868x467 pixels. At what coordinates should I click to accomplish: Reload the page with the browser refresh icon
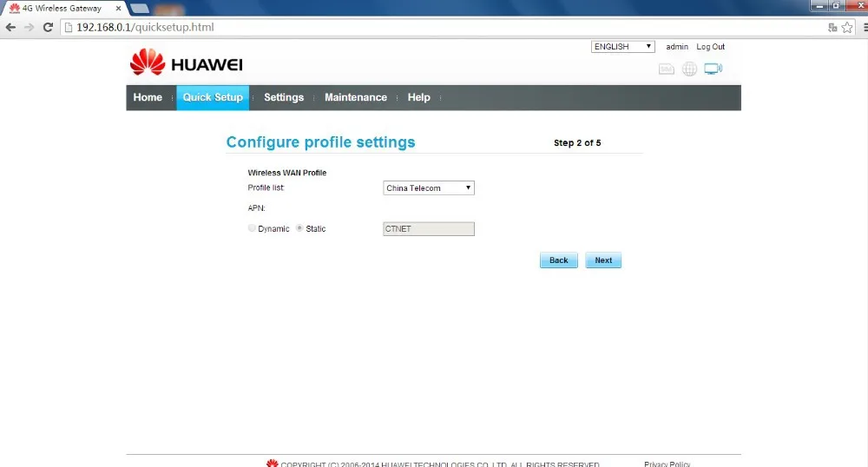point(48,27)
